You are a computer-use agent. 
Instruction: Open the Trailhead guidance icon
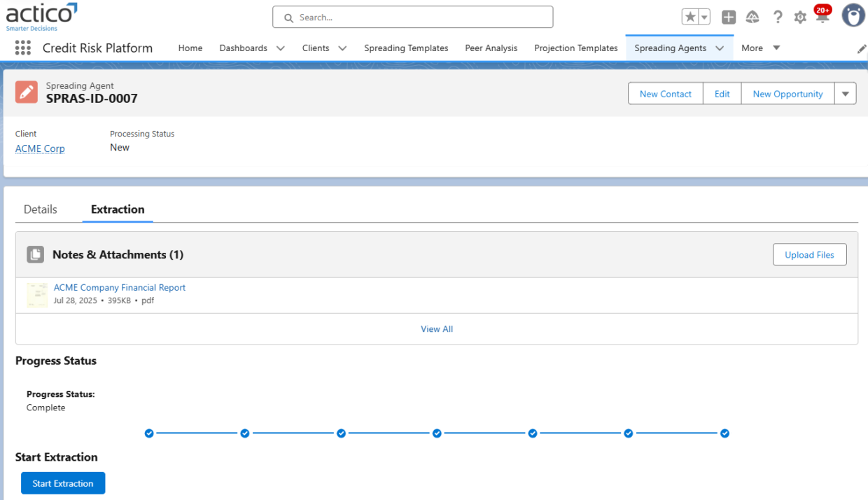(752, 17)
